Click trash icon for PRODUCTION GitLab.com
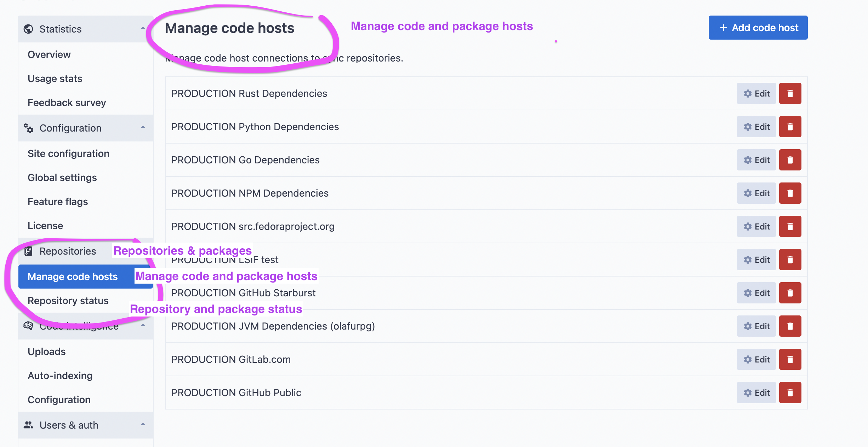 click(790, 359)
